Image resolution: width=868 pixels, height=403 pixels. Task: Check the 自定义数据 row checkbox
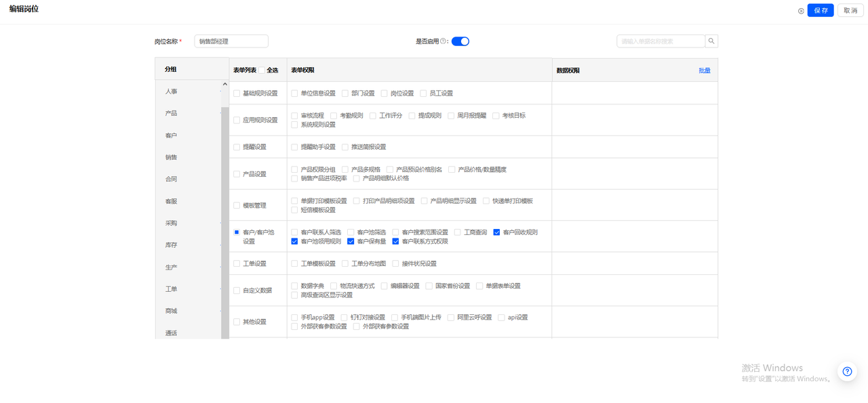click(237, 291)
